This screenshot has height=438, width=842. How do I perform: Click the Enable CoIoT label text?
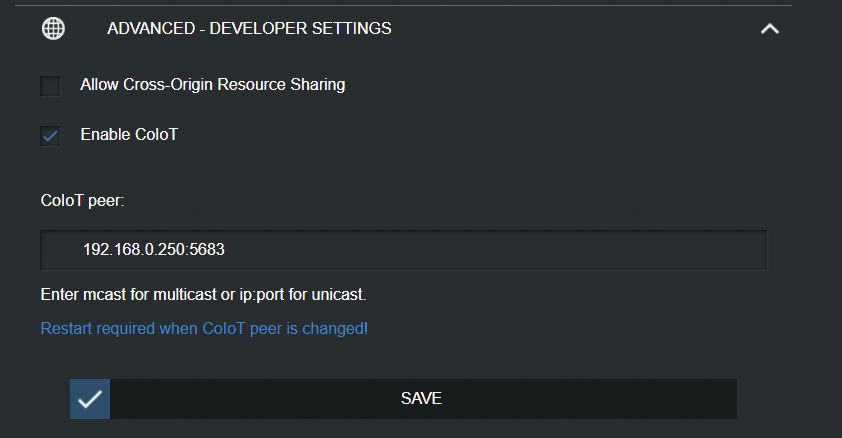point(129,134)
